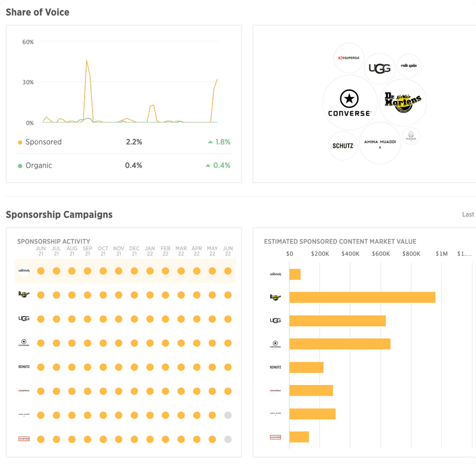Click Amina Muaddi's gray JUN 22 dot
This screenshot has width=476, height=464.
tap(228, 415)
